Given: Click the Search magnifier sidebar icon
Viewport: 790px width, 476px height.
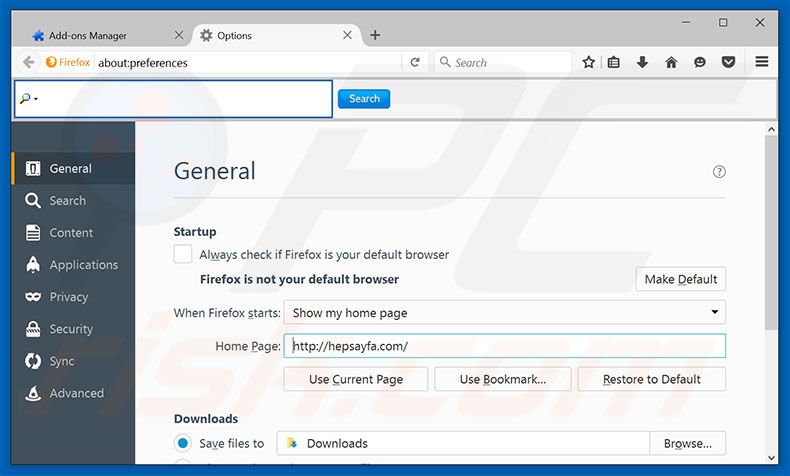Looking at the screenshot, I should tap(33, 200).
